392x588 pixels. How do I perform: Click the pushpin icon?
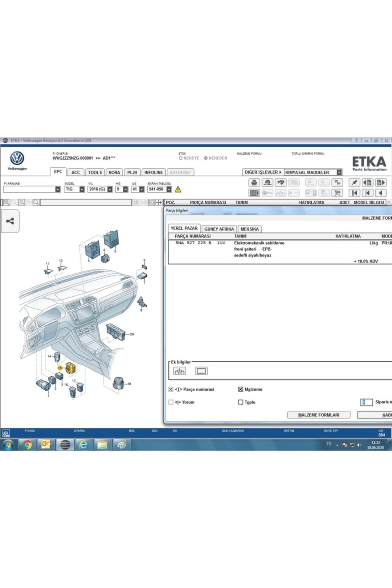point(354,183)
